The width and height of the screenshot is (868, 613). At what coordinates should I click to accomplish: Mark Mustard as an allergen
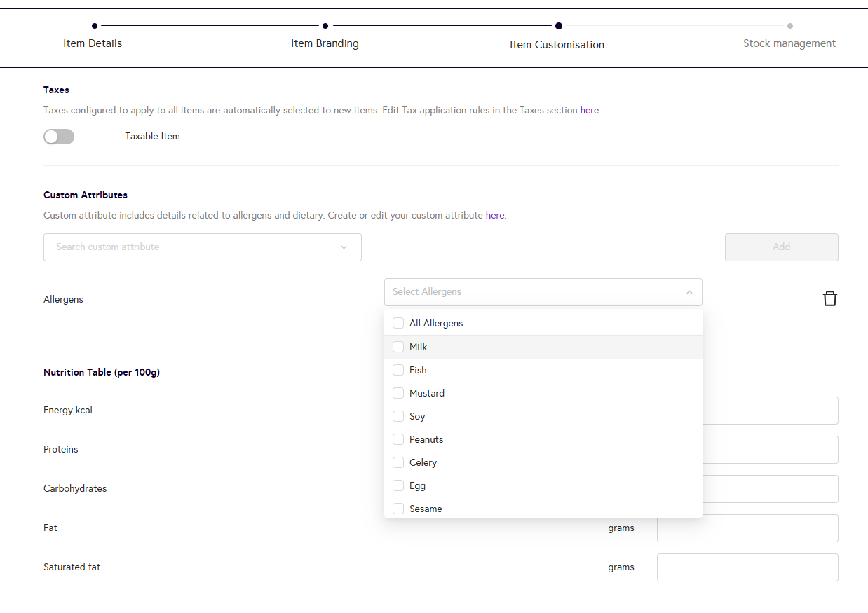[398, 393]
